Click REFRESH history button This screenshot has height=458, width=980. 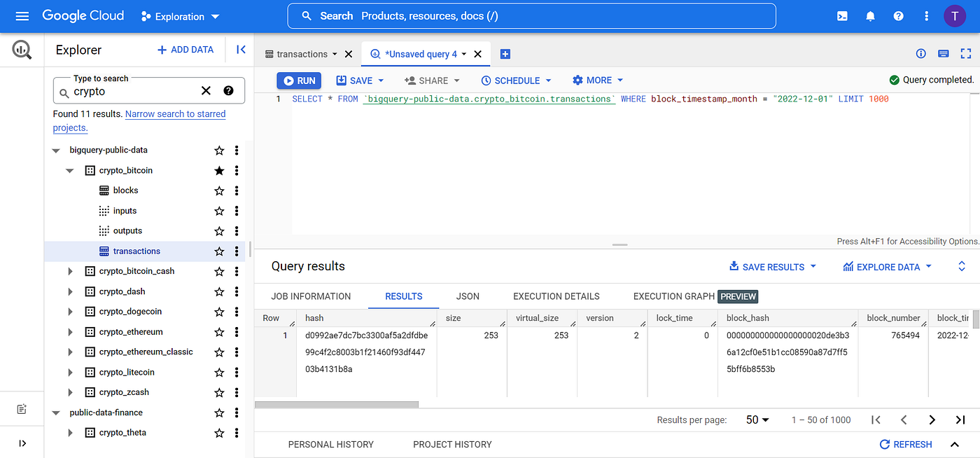coord(906,444)
